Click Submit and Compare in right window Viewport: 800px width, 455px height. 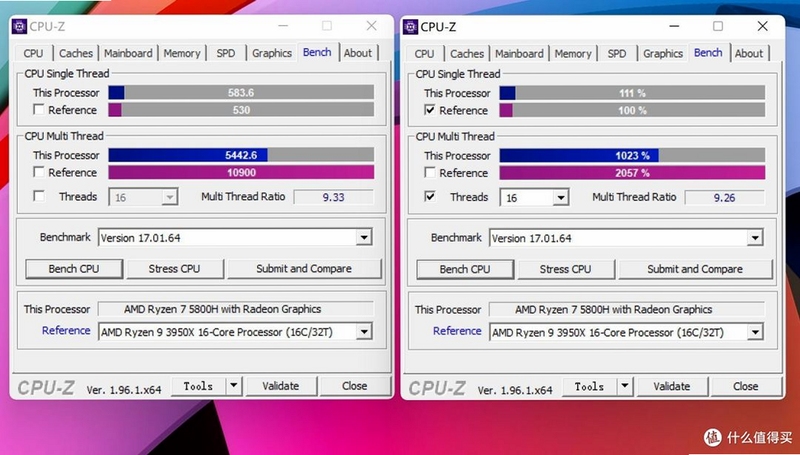pos(695,269)
